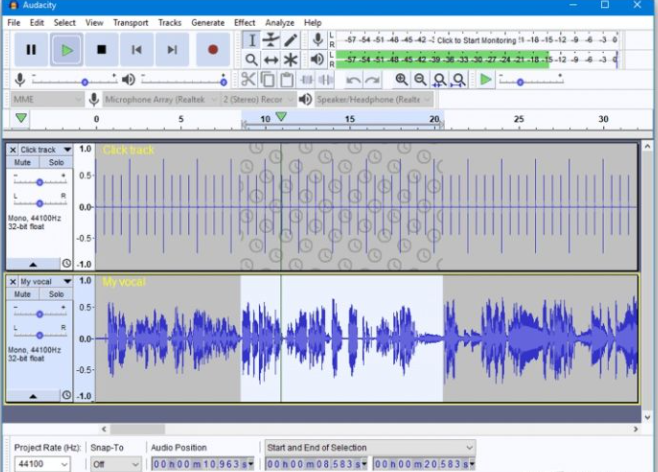Paste with the clipboard icon

[x=287, y=79]
